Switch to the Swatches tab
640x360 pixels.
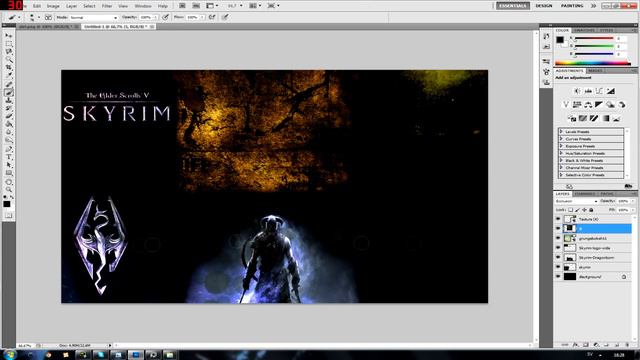[584, 30]
